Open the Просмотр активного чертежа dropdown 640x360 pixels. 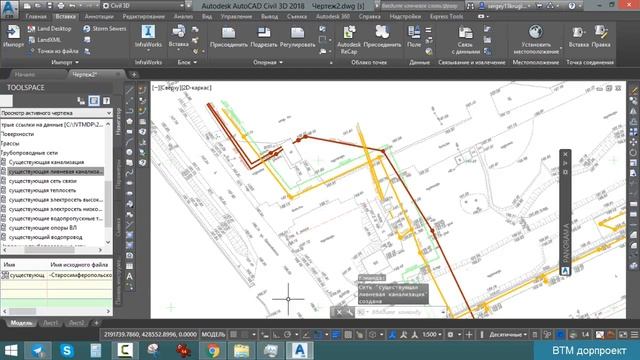pyautogui.click(x=56, y=113)
